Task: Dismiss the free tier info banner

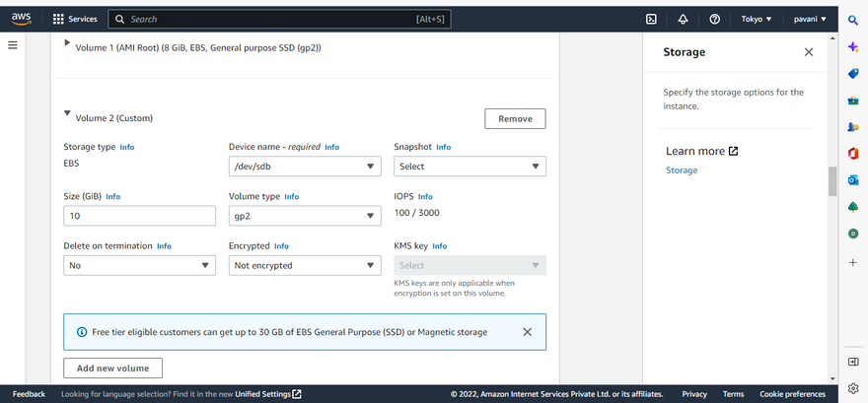Action: [527, 332]
